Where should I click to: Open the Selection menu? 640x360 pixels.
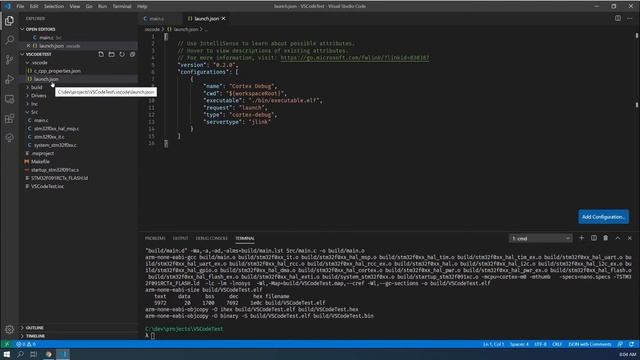point(53,6)
